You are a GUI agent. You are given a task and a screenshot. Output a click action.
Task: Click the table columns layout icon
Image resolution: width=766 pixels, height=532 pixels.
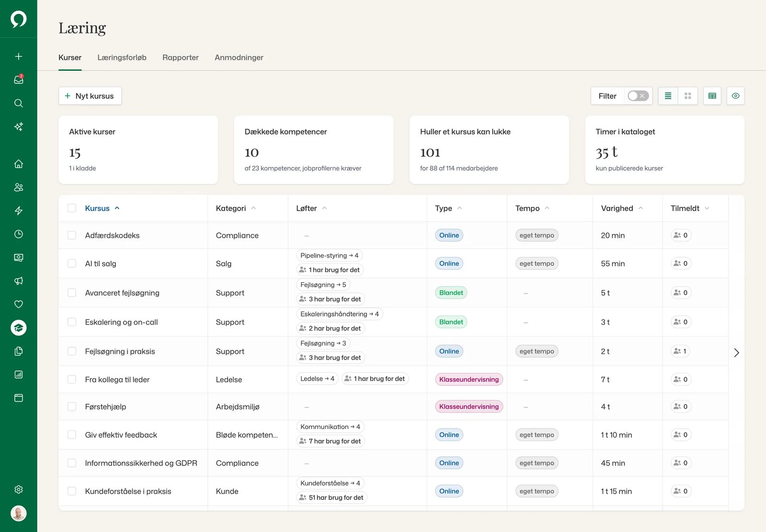pos(712,96)
